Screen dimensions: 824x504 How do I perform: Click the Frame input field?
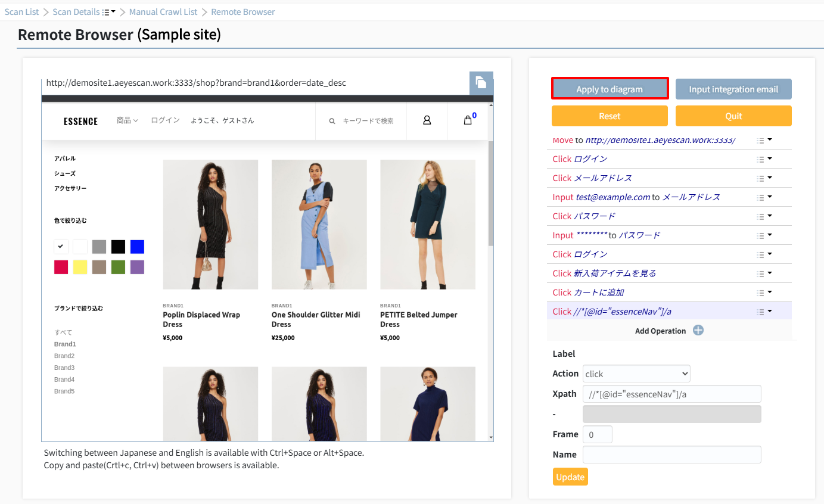pos(598,434)
